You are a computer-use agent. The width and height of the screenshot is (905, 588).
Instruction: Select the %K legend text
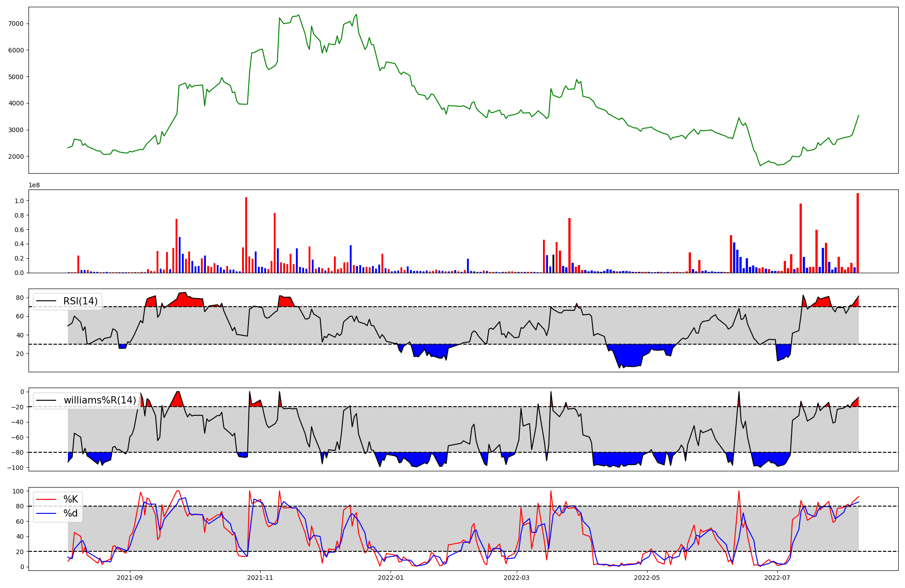click(71, 499)
